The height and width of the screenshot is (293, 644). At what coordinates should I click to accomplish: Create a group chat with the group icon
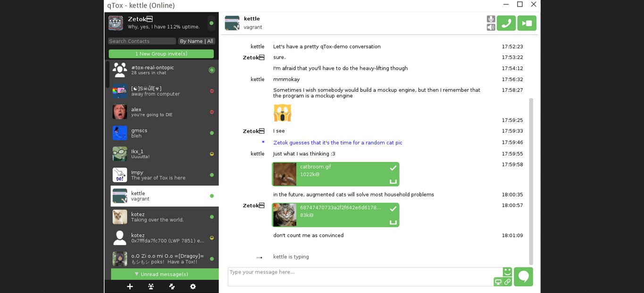pyautogui.click(x=151, y=286)
